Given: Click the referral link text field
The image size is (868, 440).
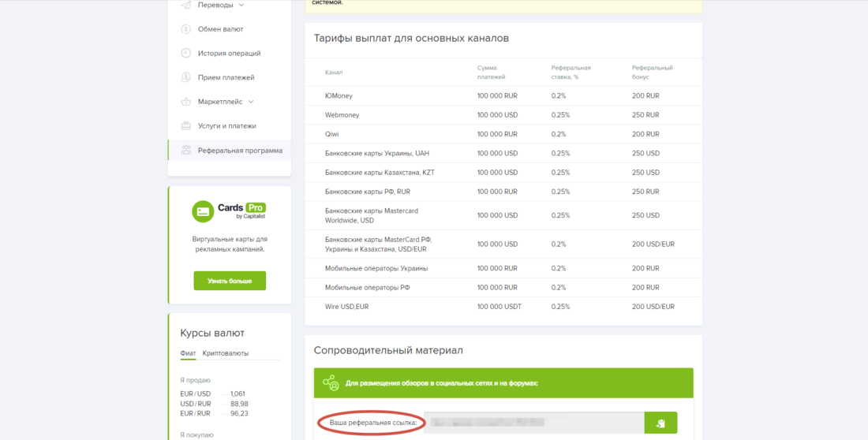Looking at the screenshot, I should tap(533, 423).
